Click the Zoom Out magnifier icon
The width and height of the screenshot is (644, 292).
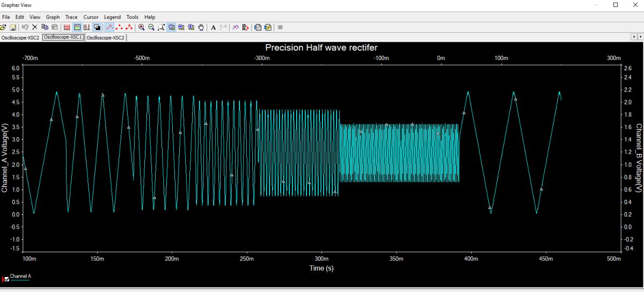[x=151, y=27]
